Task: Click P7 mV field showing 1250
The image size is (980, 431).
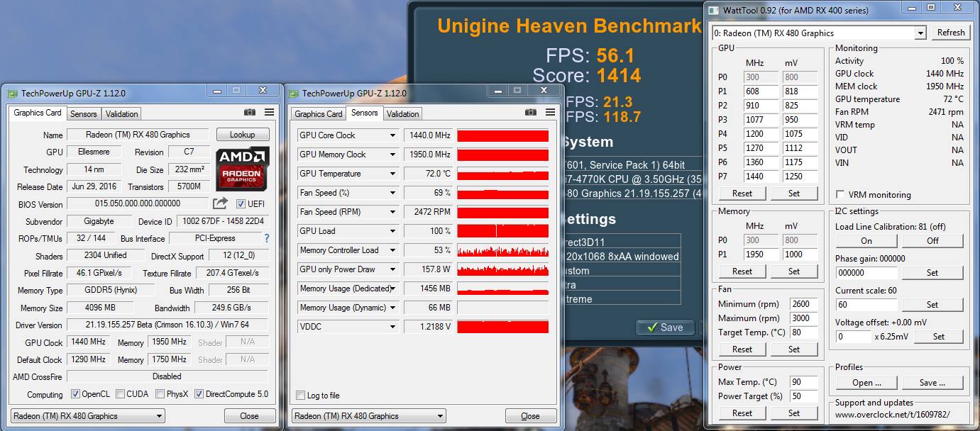Action: coord(800,176)
